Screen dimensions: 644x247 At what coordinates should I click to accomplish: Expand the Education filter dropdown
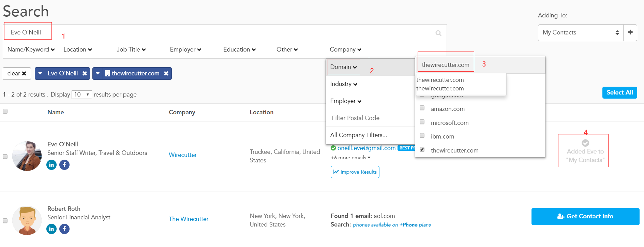[239, 49]
